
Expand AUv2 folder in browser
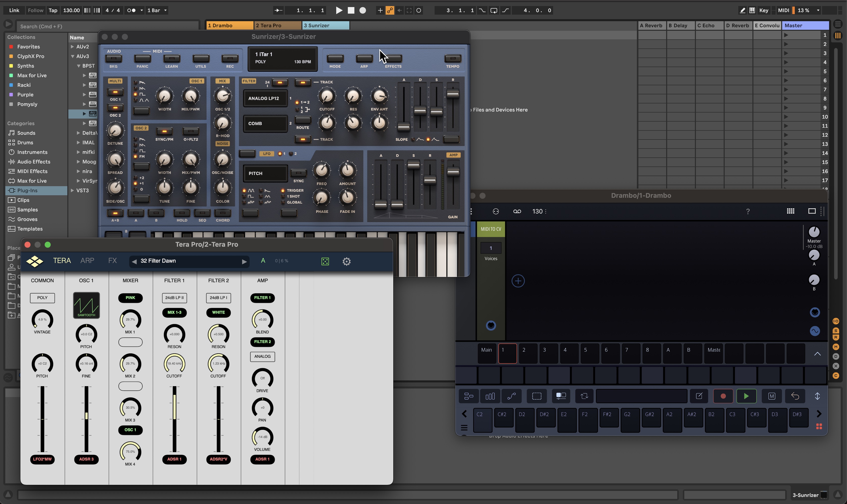click(72, 46)
